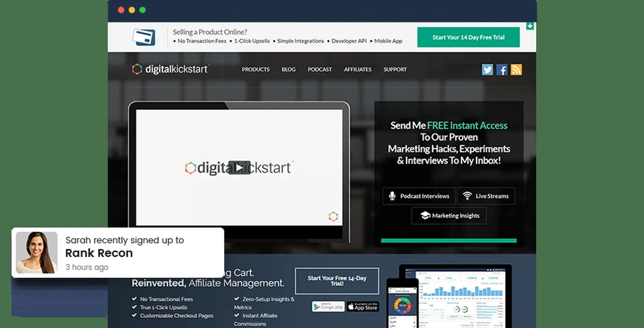Play the digitalkickstart video

pos(239,168)
